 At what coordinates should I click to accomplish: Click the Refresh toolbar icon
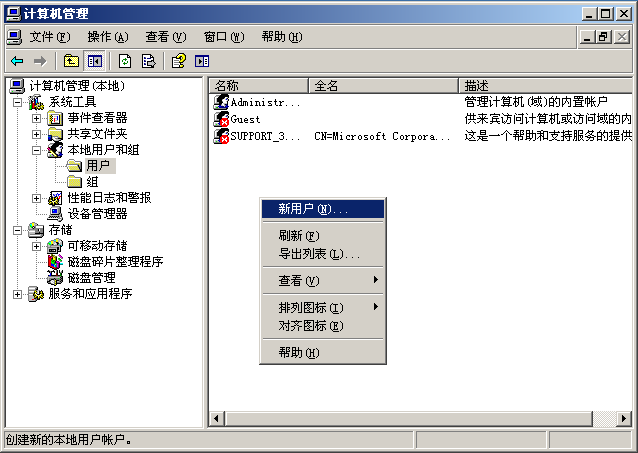pos(125,61)
